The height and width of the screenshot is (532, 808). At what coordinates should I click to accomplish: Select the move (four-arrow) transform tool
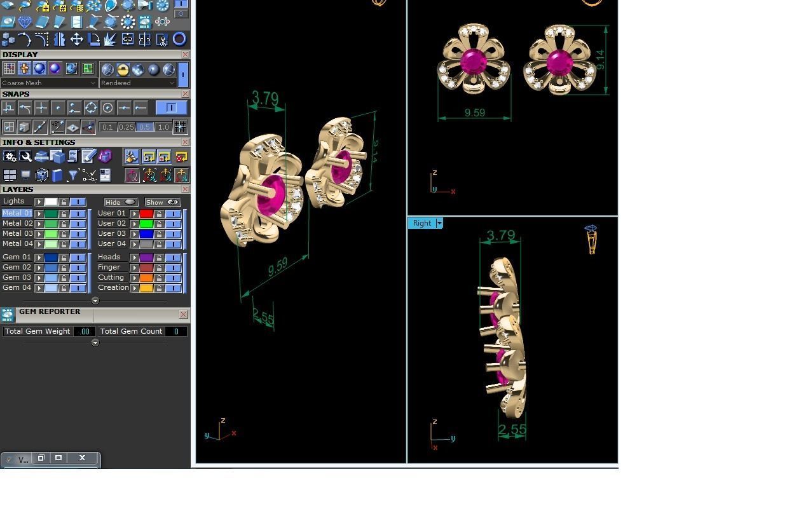76,39
